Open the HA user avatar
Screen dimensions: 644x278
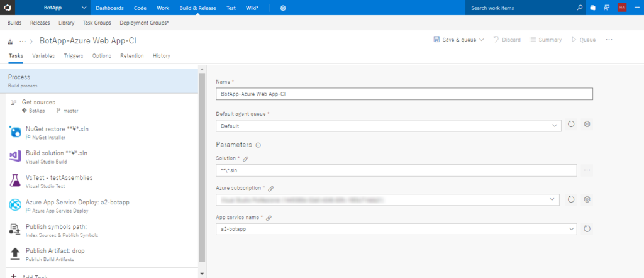622,8
